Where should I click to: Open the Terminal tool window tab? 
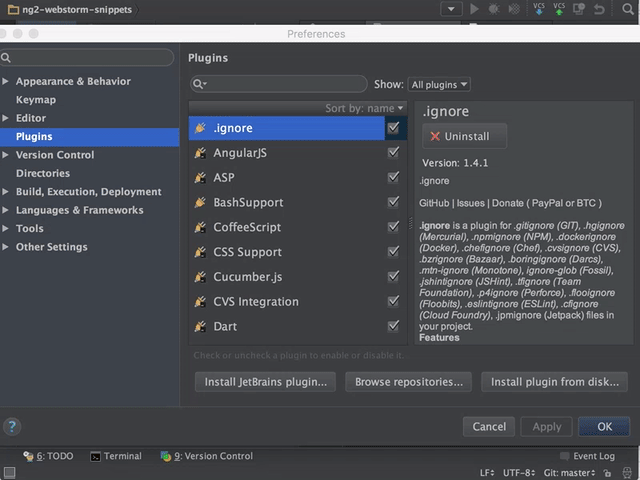pos(116,456)
